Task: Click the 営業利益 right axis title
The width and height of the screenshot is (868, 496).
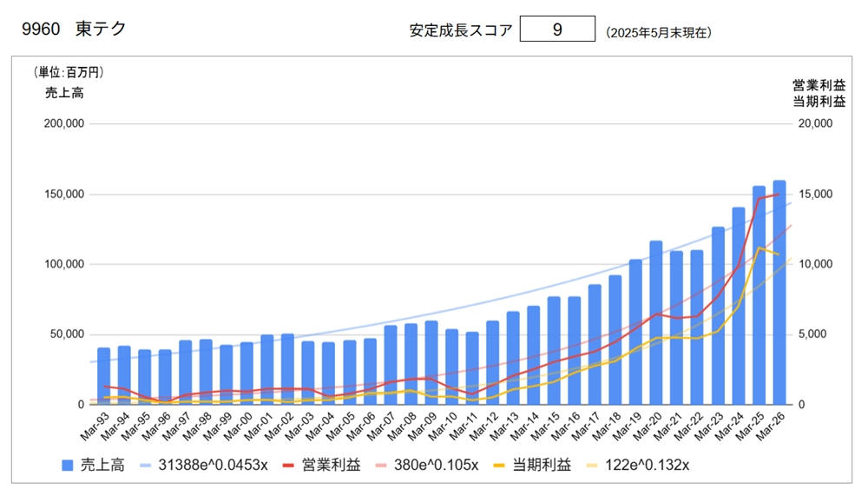Action: click(819, 85)
